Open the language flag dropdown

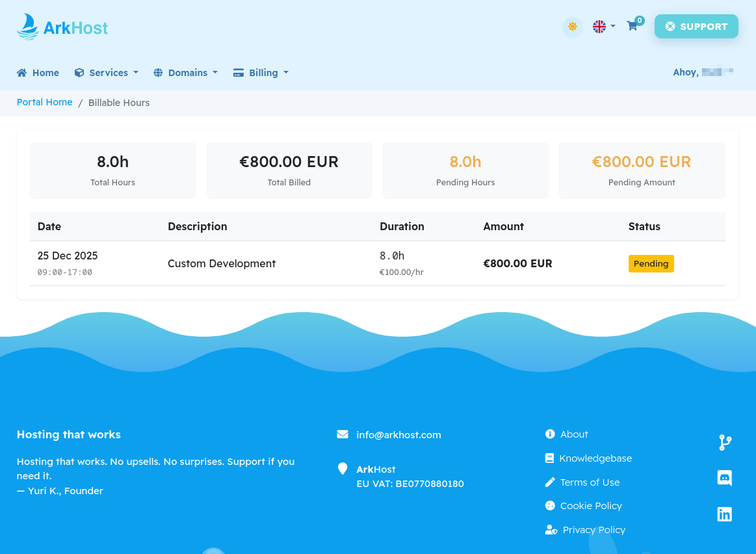click(x=603, y=27)
